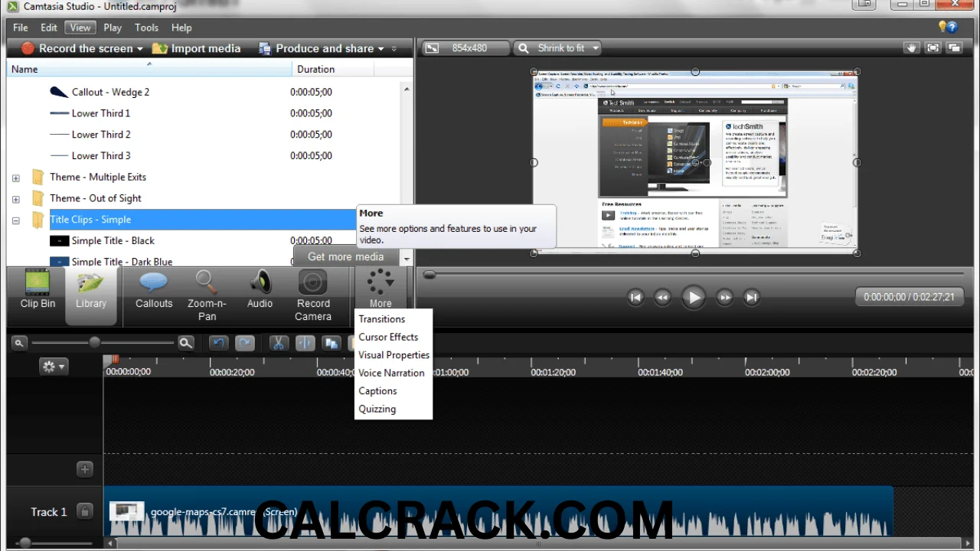Screen dimensions: 980x551
Task: Open Record the screen dropdown arrow
Action: (x=140, y=49)
